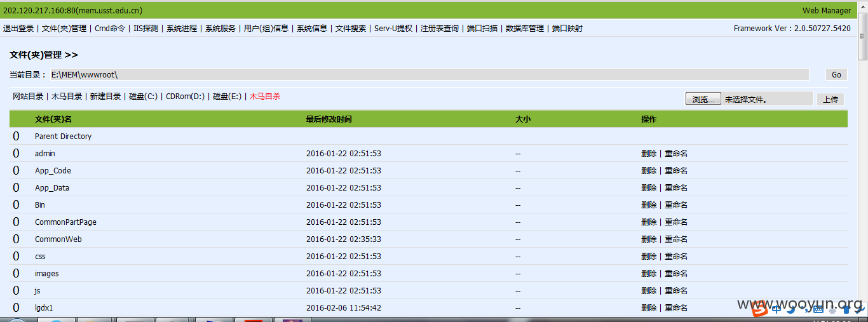The image size is (868, 322).
Task: Click the 浏览... file browse button
Action: coord(703,99)
